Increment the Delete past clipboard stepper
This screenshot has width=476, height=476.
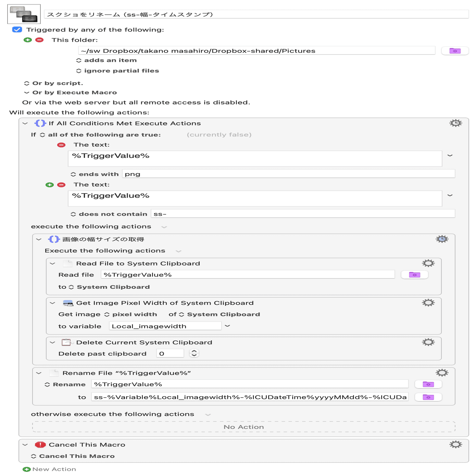coord(194,351)
